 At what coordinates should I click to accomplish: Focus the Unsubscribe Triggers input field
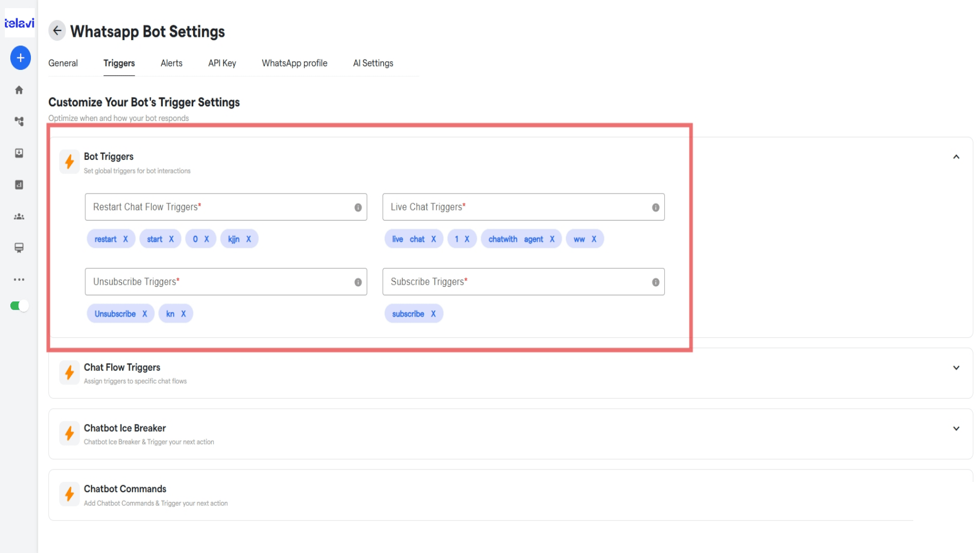pyautogui.click(x=226, y=282)
